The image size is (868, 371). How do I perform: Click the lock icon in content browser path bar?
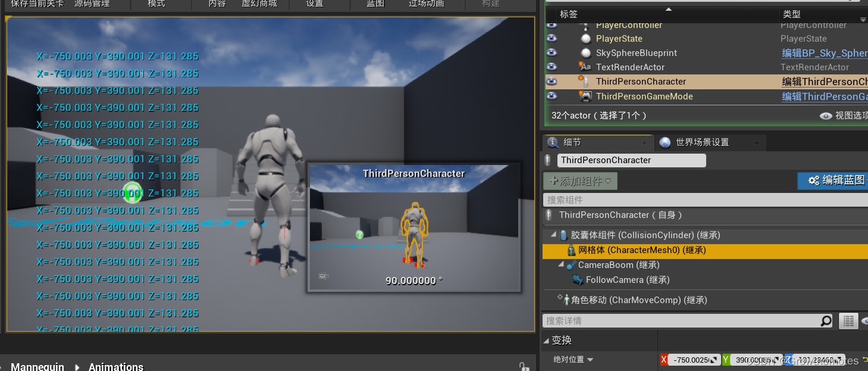pos(523,367)
